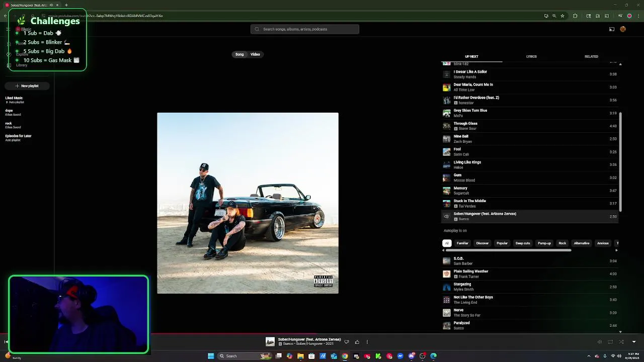Open Chrome media controls icon
This screenshot has height=362, width=644.
coord(620,16)
